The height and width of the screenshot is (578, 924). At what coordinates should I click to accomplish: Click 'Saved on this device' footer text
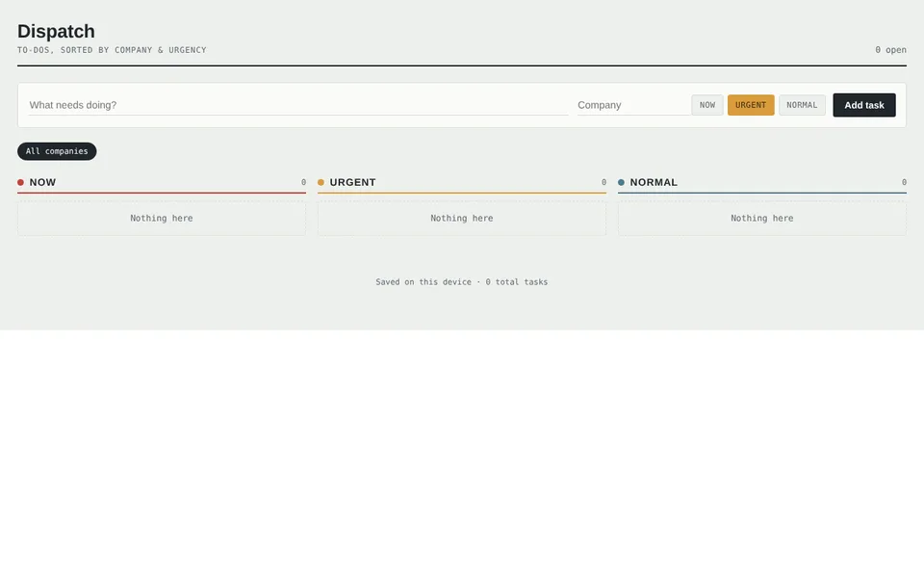[x=423, y=282]
